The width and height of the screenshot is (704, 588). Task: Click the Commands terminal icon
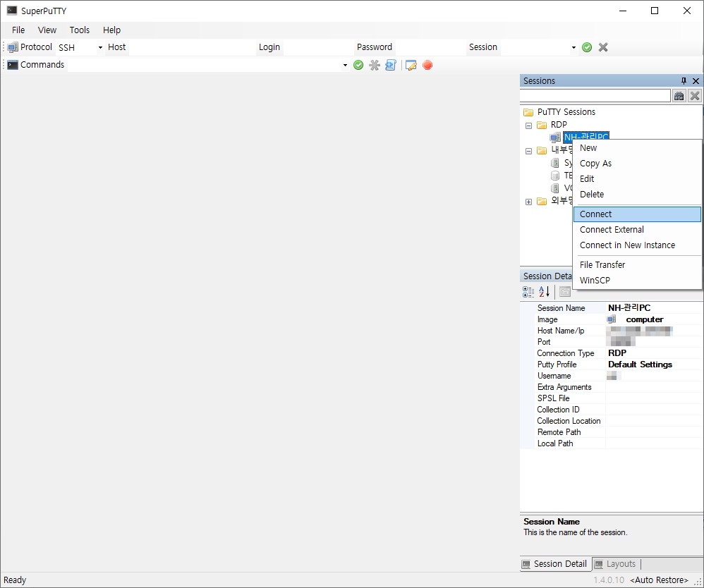13,65
